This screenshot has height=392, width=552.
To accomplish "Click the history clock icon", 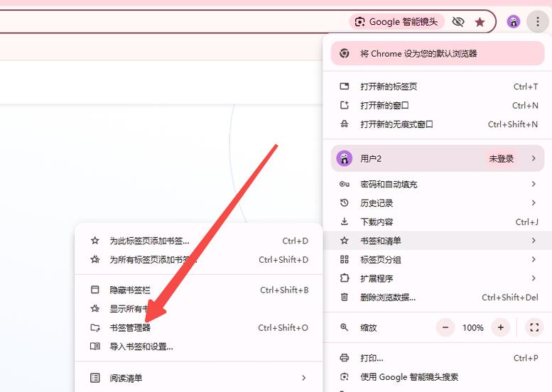I will click(x=345, y=202).
